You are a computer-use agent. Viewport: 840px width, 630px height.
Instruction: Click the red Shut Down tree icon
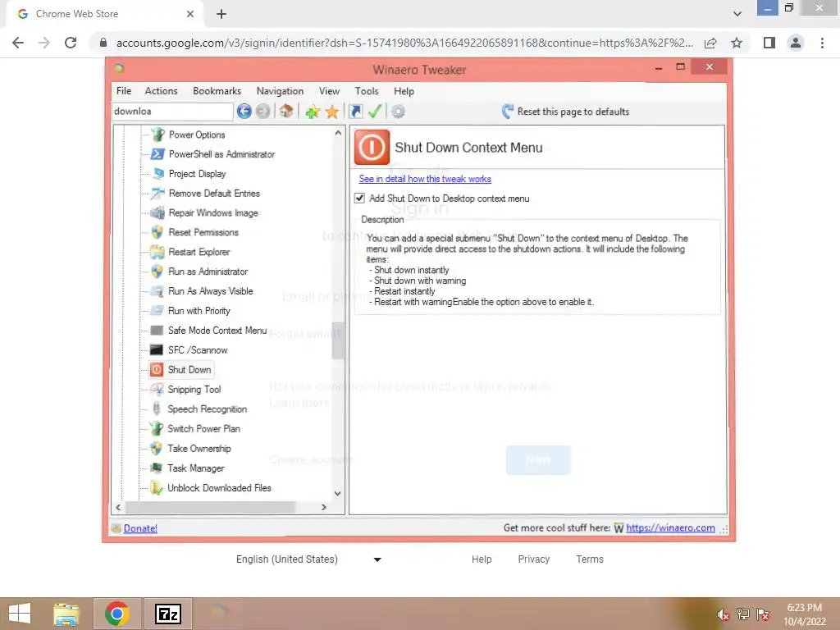pos(157,370)
